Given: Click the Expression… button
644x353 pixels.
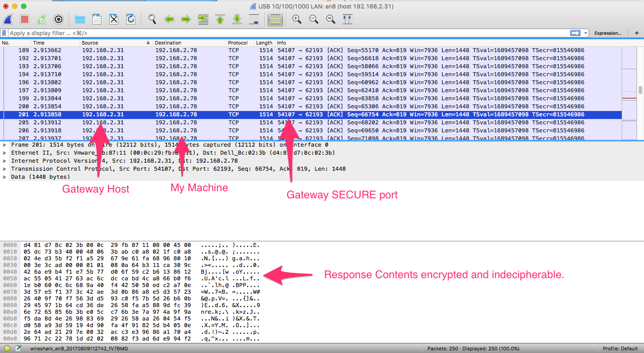Looking at the screenshot, I should tap(607, 33).
